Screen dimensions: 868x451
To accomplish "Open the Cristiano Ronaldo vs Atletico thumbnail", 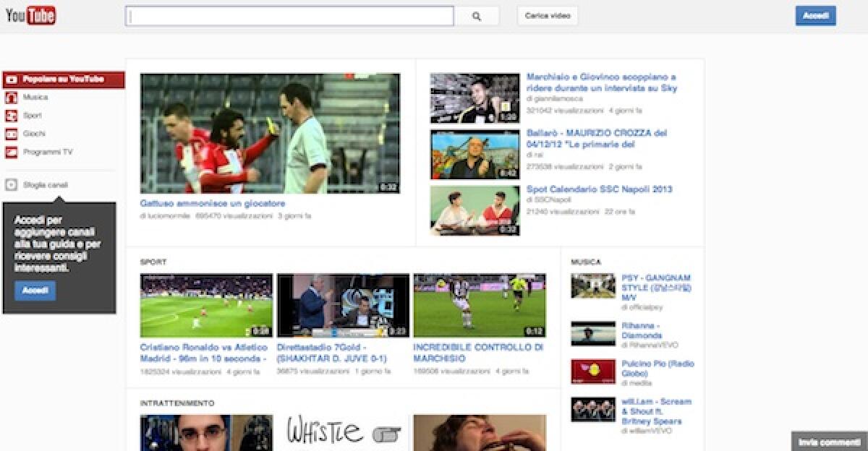I will [x=206, y=306].
